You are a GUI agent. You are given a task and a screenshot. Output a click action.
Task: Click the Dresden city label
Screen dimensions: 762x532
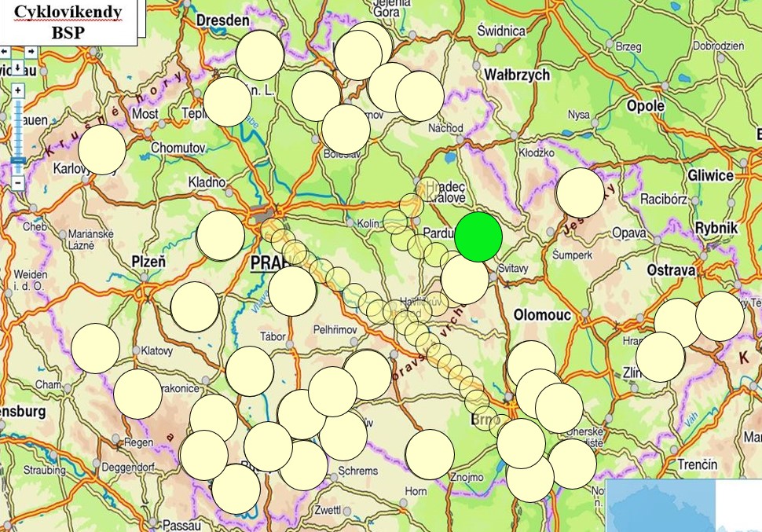tap(222, 20)
